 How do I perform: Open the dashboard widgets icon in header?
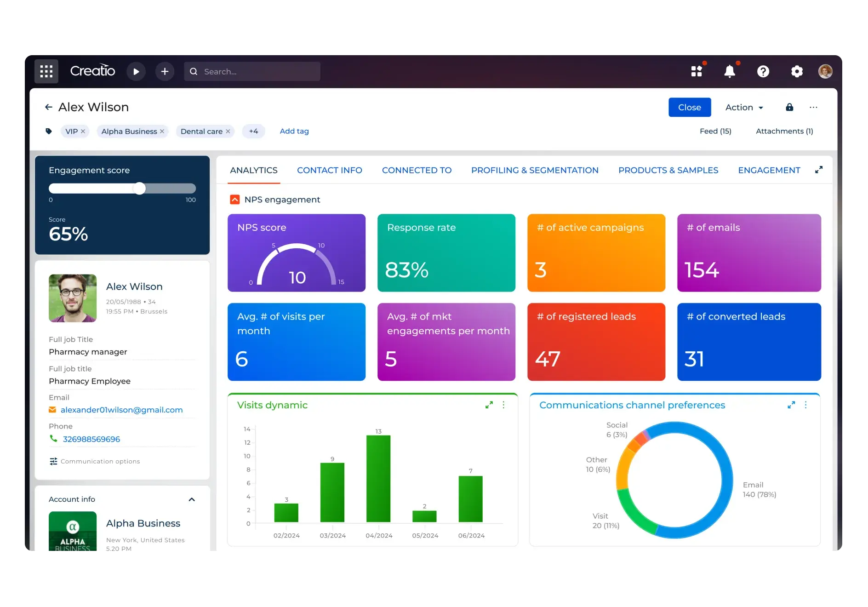pos(697,71)
